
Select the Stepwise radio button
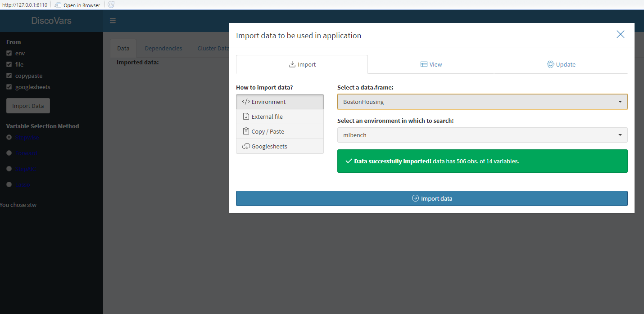(x=9, y=137)
